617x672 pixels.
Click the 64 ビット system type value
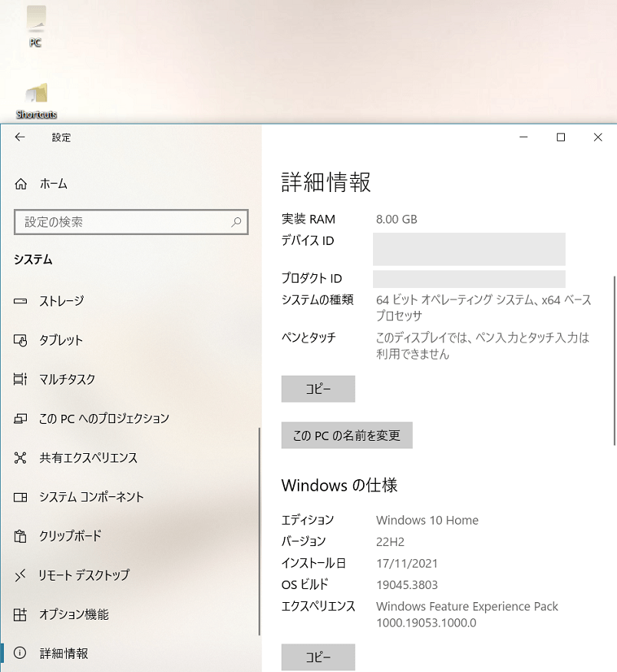(483, 308)
